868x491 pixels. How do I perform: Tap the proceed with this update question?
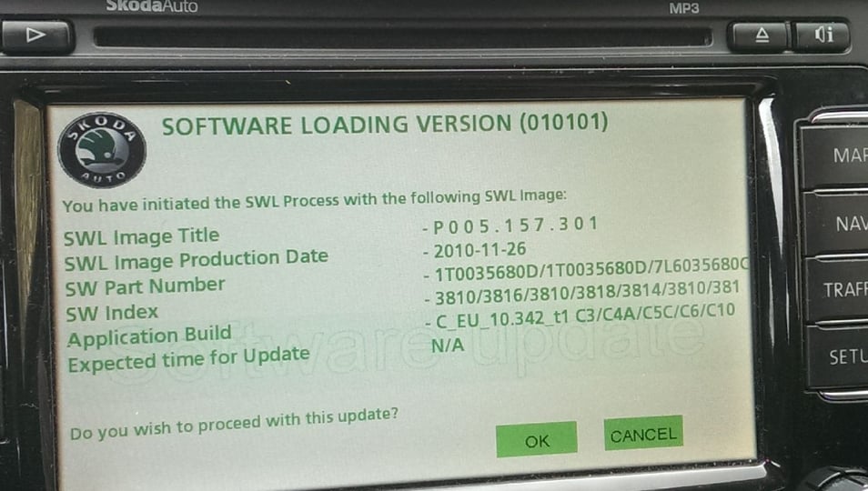(x=234, y=424)
